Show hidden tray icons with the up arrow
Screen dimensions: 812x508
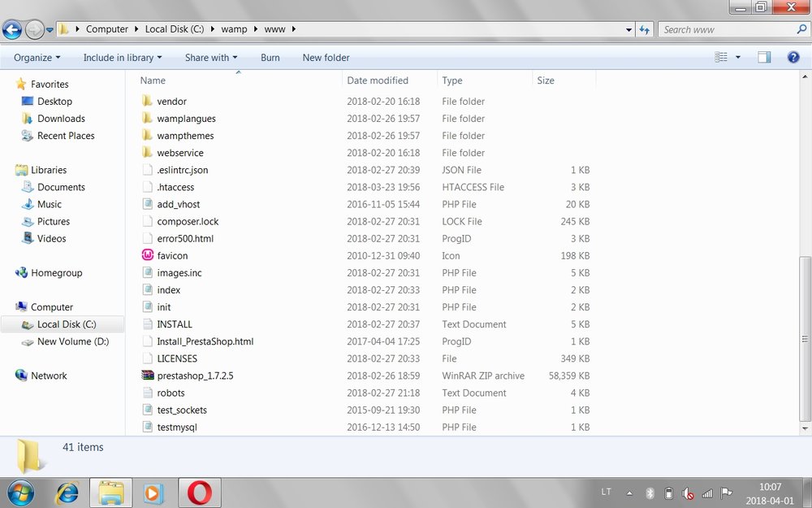tap(629, 493)
